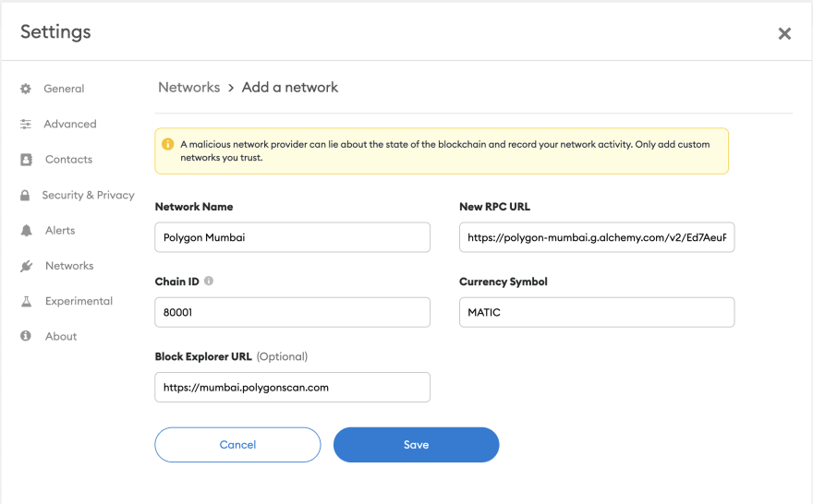Navigate back via Networks breadcrumb
The image size is (813, 504).
click(188, 87)
